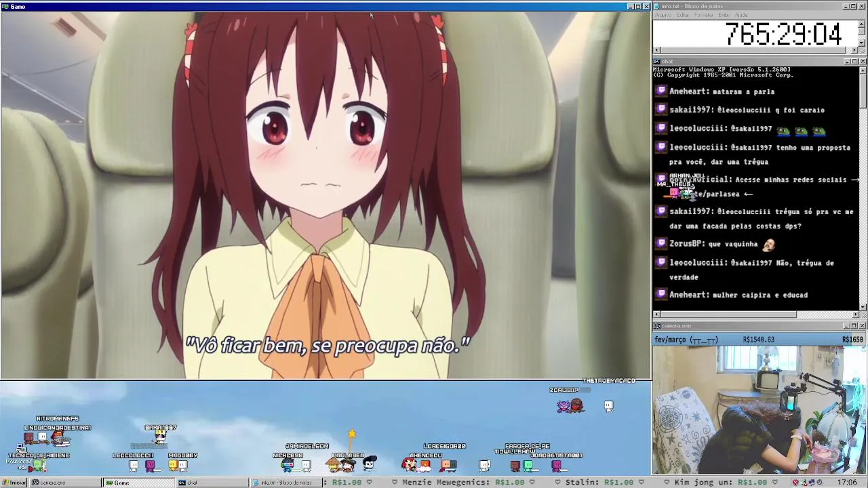Click the LORDEIGOR00 character sprite
The width and height of the screenshot is (868, 488).
pos(448,464)
